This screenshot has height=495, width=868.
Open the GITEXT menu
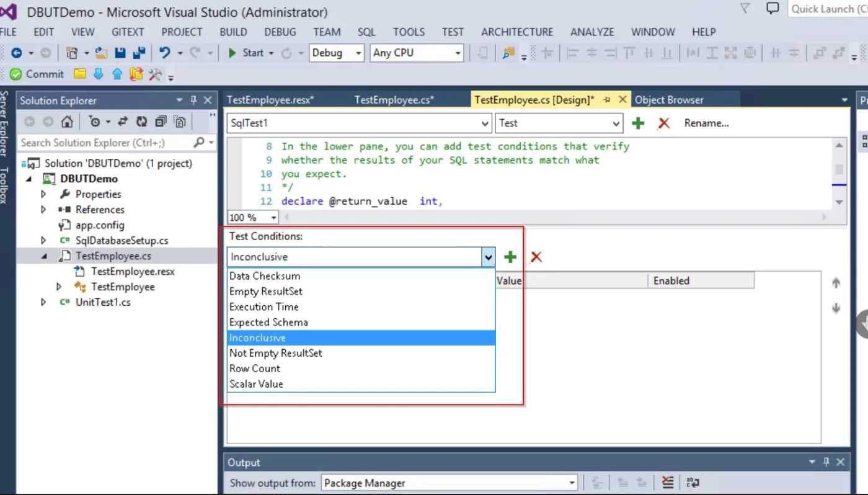coord(128,32)
